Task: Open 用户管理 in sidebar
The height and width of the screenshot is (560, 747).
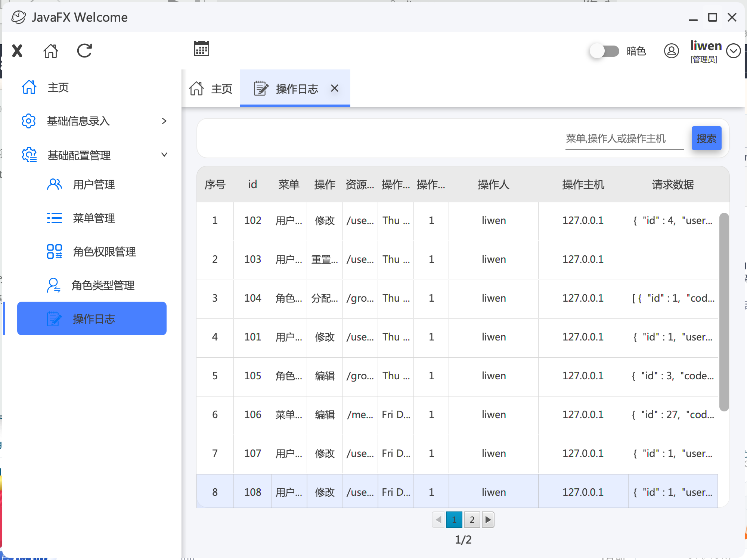Action: (93, 184)
